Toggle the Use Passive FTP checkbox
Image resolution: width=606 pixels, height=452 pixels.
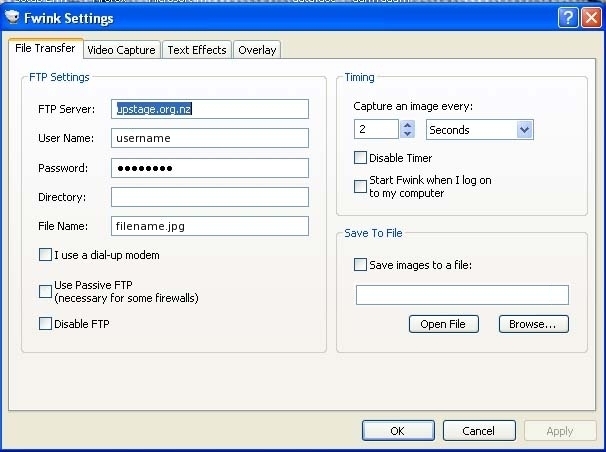point(45,291)
